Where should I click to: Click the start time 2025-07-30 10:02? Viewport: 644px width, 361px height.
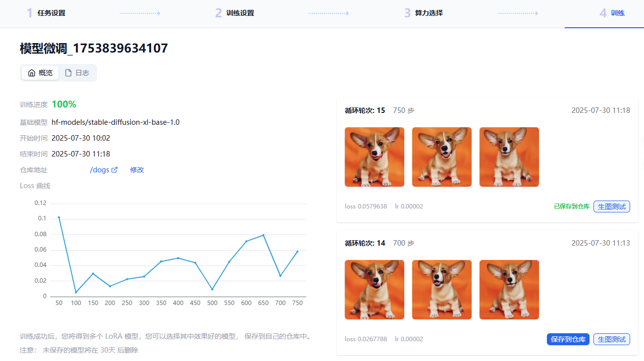click(x=81, y=138)
